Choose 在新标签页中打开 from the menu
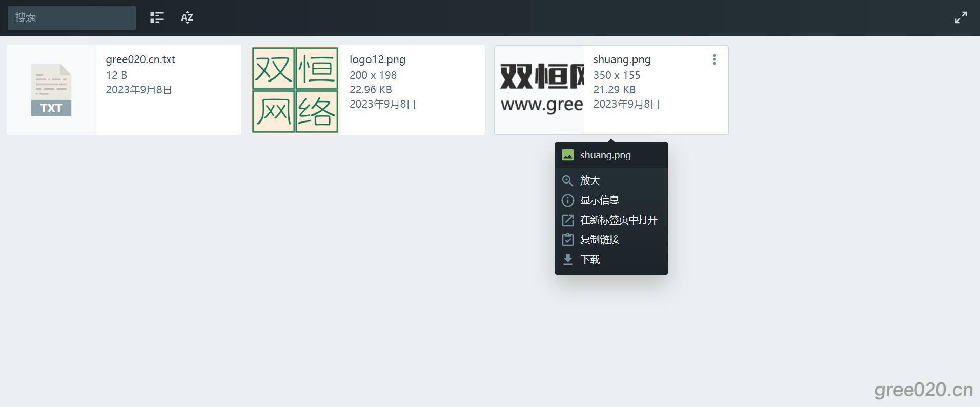 click(x=619, y=220)
